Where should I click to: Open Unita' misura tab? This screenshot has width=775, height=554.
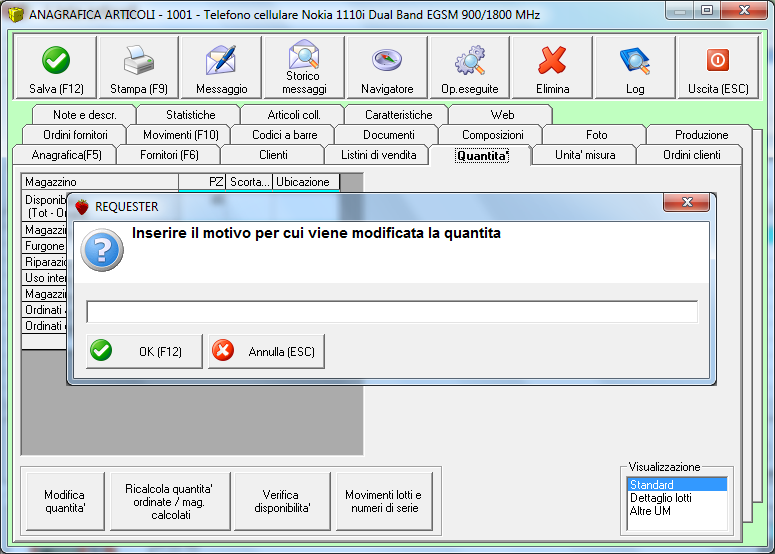pyautogui.click(x=585, y=155)
